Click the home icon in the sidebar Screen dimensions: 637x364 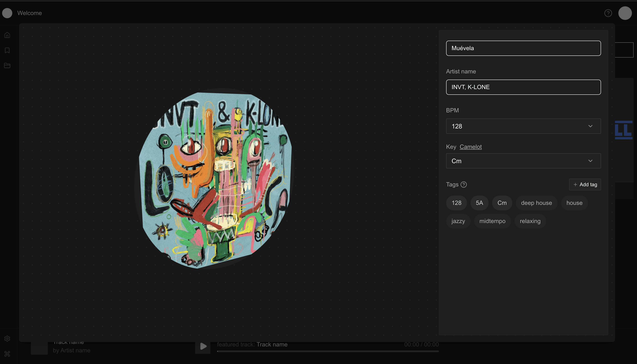7,35
